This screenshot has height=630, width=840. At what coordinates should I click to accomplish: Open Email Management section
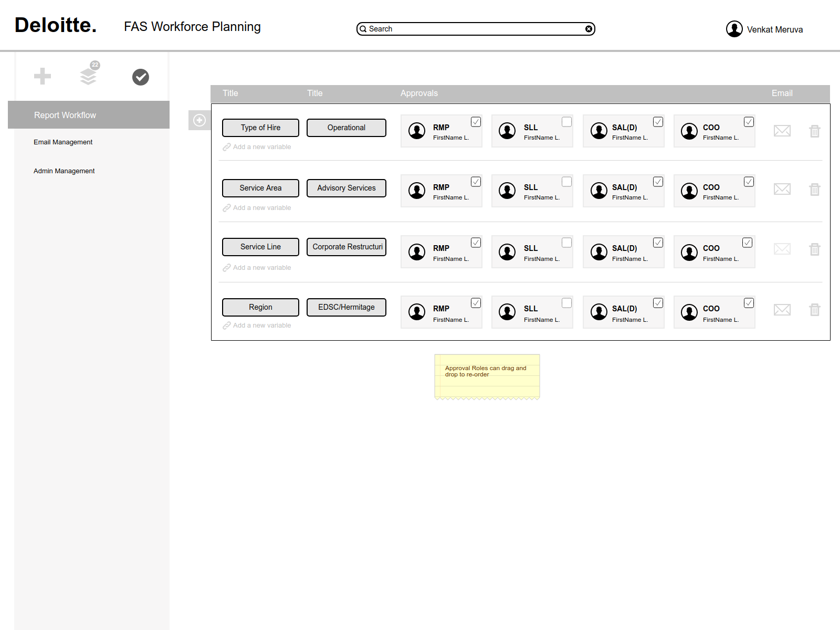tap(63, 142)
